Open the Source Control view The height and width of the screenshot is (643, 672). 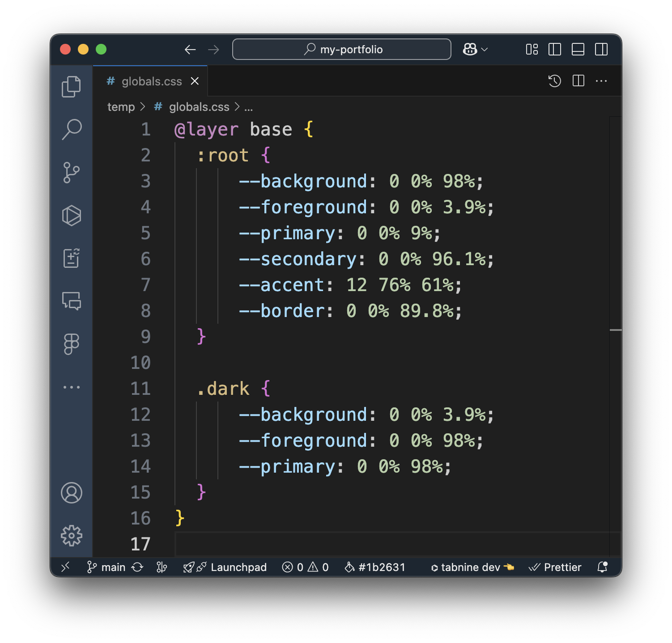coord(71,173)
